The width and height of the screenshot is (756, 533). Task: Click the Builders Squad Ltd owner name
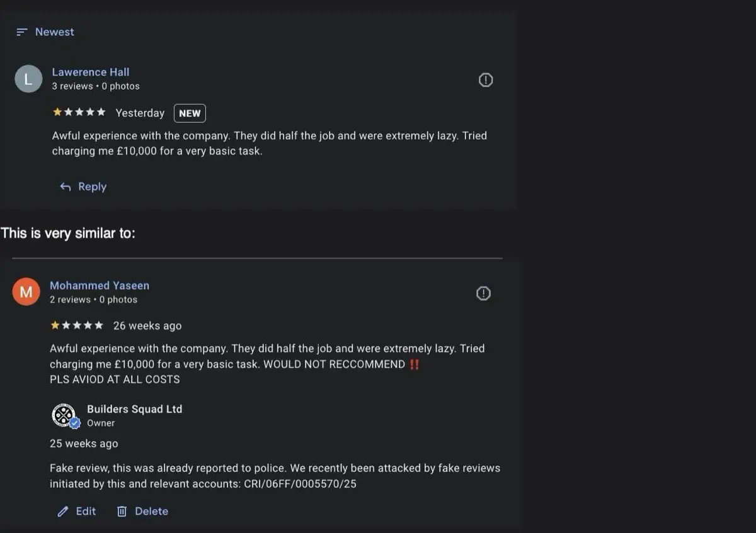[x=134, y=409]
